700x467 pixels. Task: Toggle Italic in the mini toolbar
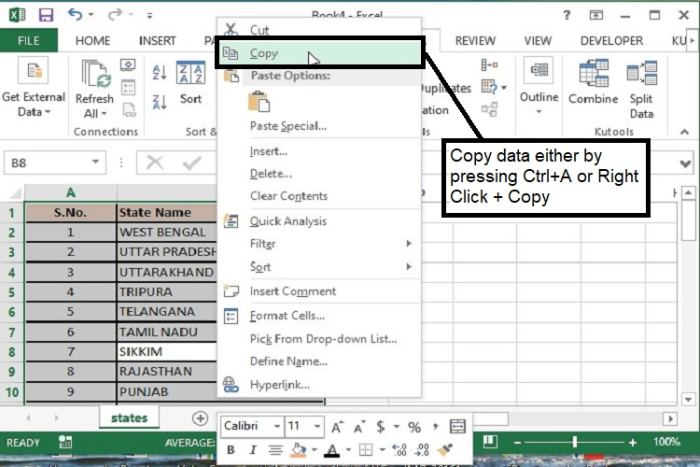point(253,450)
